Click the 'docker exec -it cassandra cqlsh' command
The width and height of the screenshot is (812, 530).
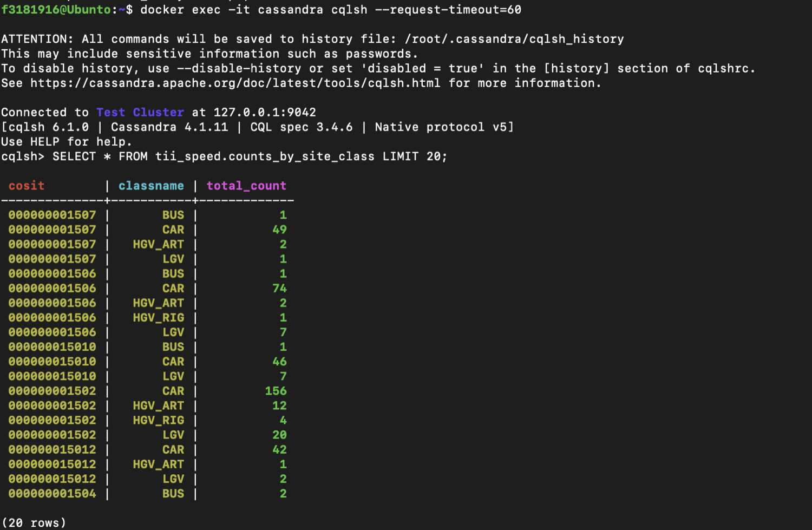click(254, 9)
